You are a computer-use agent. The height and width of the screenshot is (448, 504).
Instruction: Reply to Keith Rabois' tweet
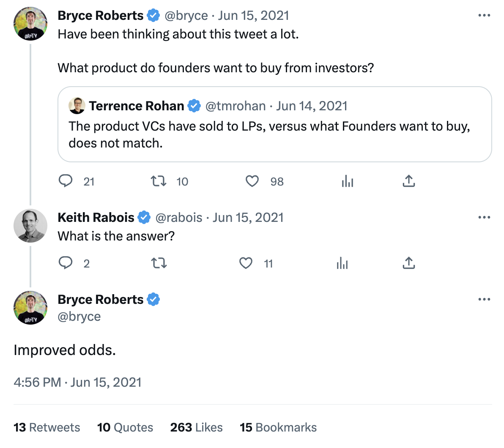(x=66, y=263)
